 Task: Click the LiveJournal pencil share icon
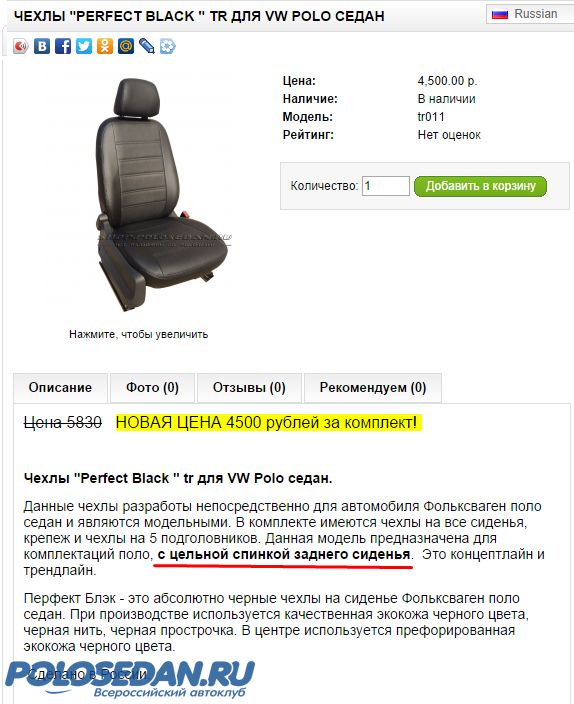pyautogui.click(x=146, y=46)
